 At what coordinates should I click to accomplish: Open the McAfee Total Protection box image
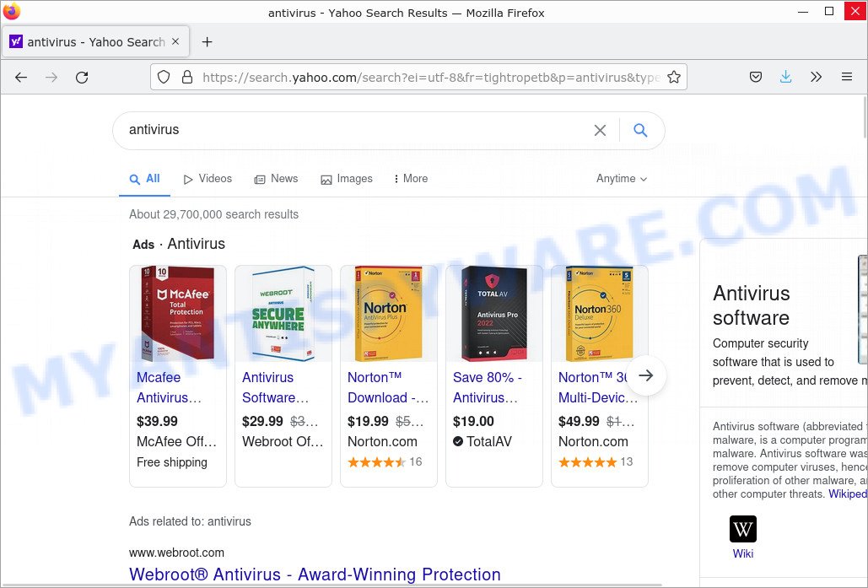[178, 314]
